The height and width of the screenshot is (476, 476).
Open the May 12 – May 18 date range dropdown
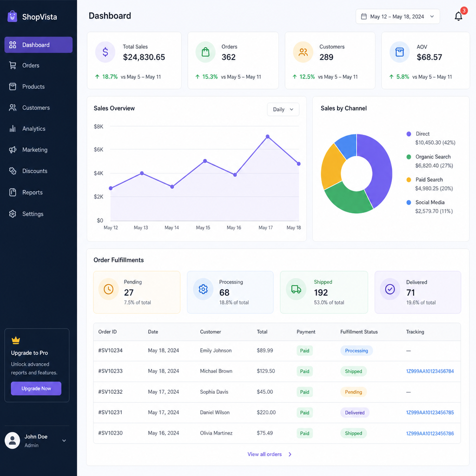[398, 16]
